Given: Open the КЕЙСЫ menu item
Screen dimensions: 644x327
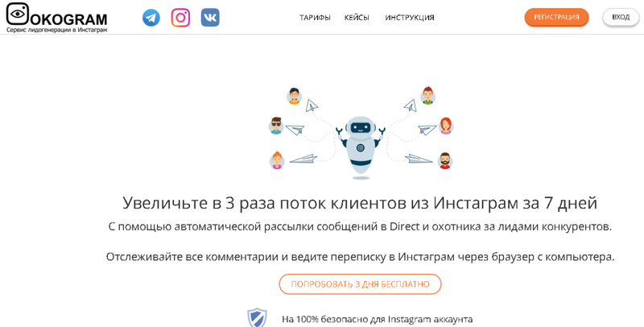Looking at the screenshot, I should coord(357,18).
